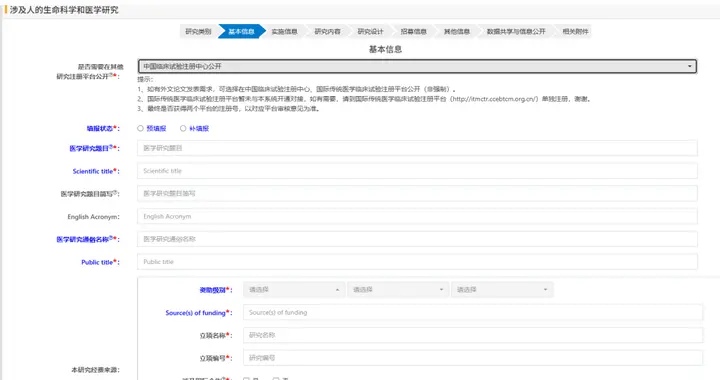The height and width of the screenshot is (380, 720).
Task: Open the 研究类别 step tab
Action: click(x=198, y=31)
